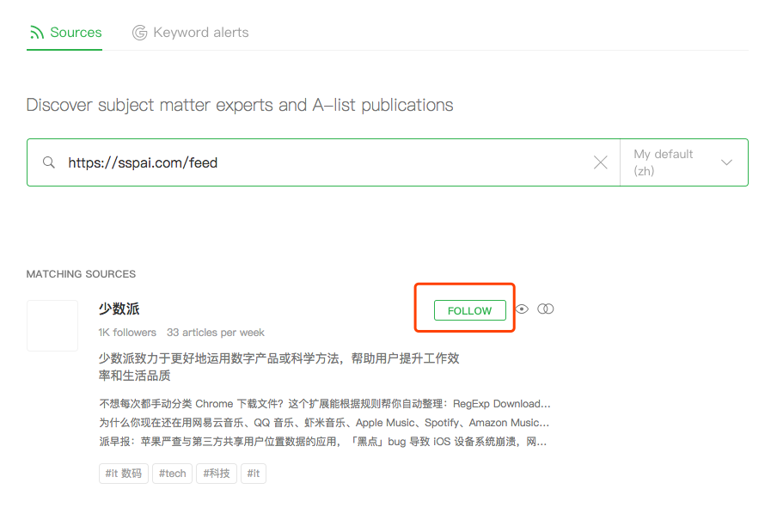Select the #科技 tag
This screenshot has width=777, height=532.
[x=217, y=474]
